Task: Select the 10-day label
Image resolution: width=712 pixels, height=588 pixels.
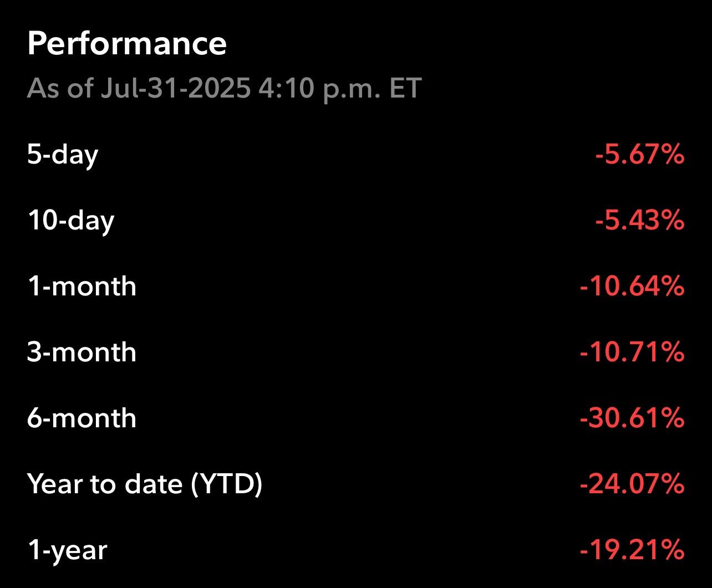Action: 71,221
